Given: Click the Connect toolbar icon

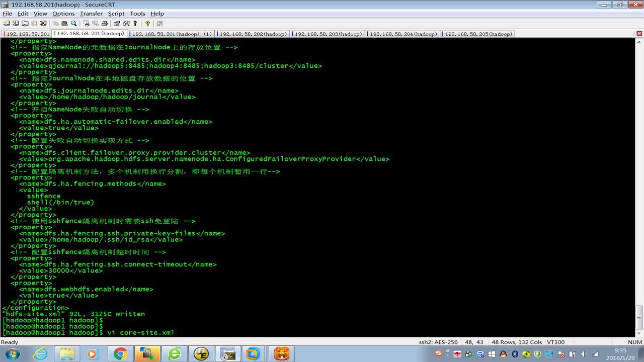Looking at the screenshot, I should [6, 23].
